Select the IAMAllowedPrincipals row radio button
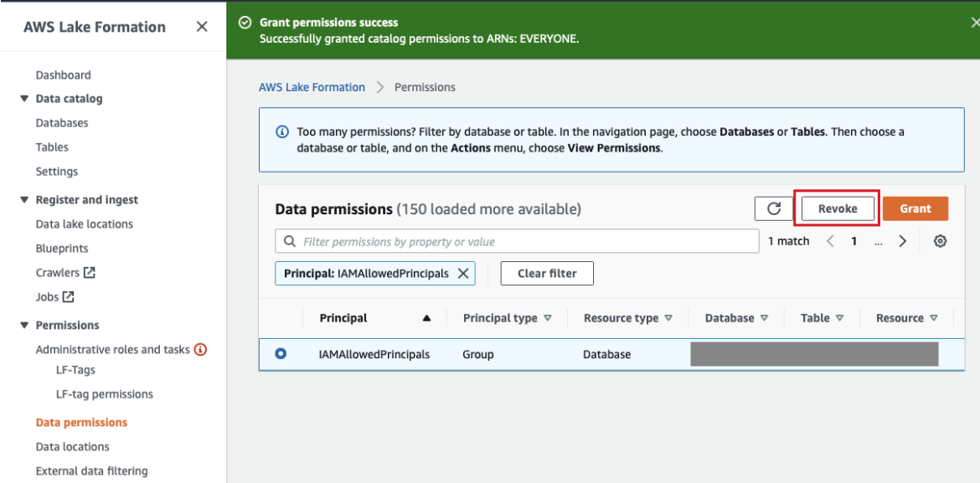The height and width of the screenshot is (483, 980). click(x=281, y=353)
